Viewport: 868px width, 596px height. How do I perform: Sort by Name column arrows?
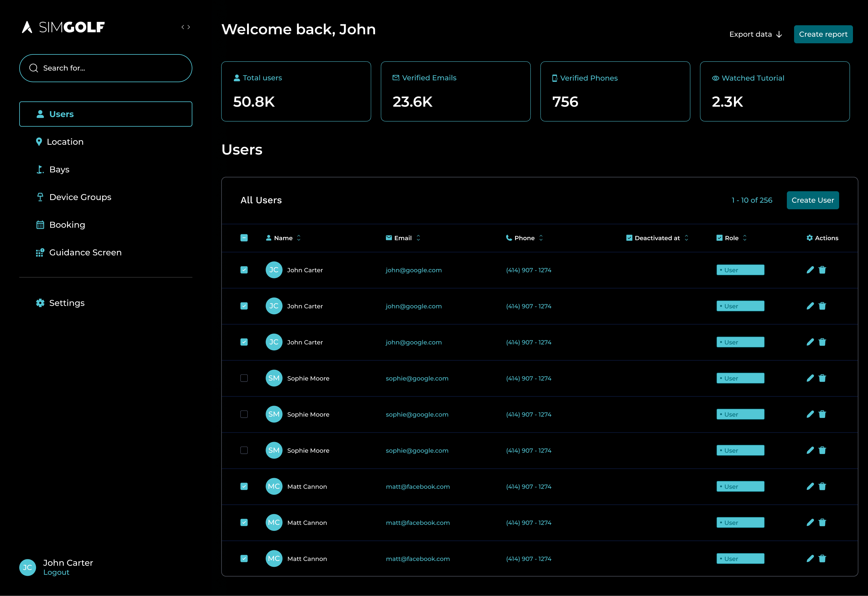(x=299, y=238)
